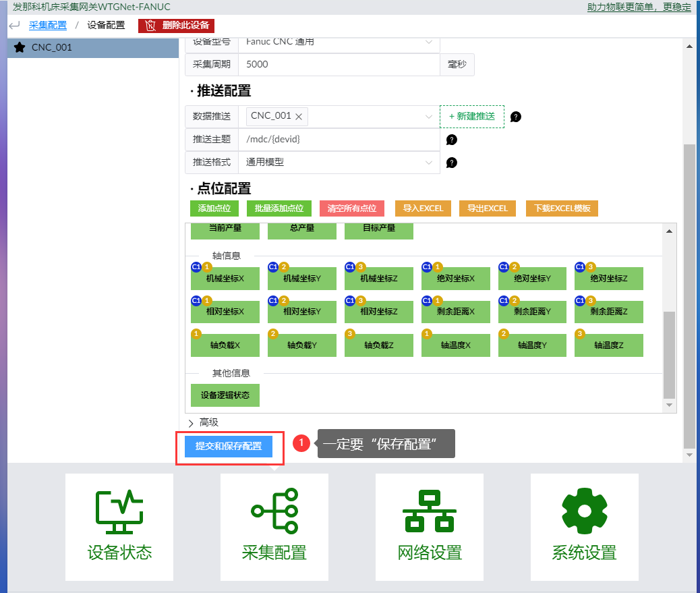Open help icon next to 新建推送
The width and height of the screenshot is (700, 593).
516,117
